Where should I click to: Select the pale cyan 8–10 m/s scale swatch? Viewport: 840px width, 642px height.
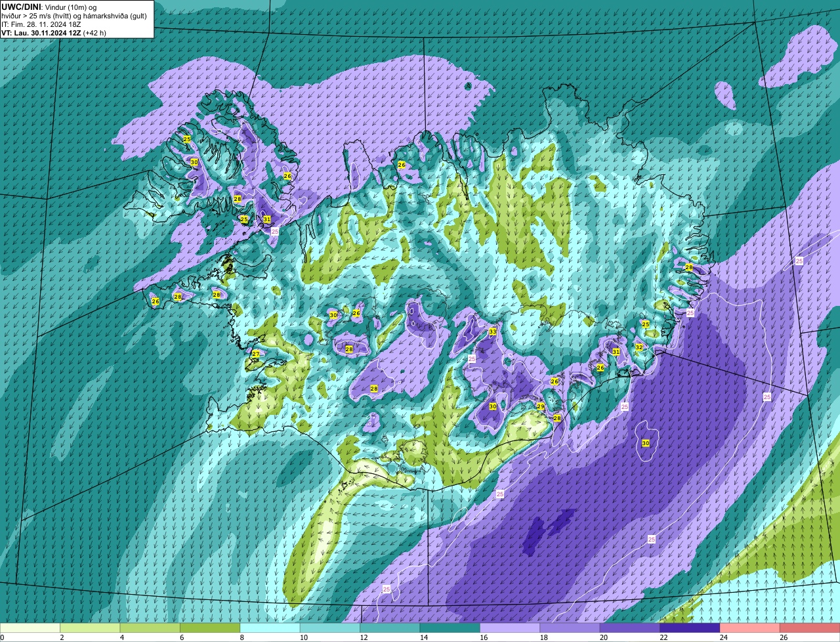click(x=270, y=628)
